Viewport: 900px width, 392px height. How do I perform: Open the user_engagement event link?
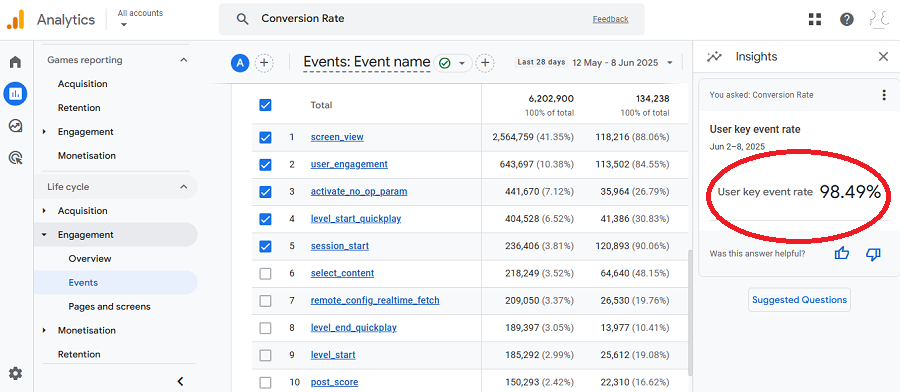point(349,164)
